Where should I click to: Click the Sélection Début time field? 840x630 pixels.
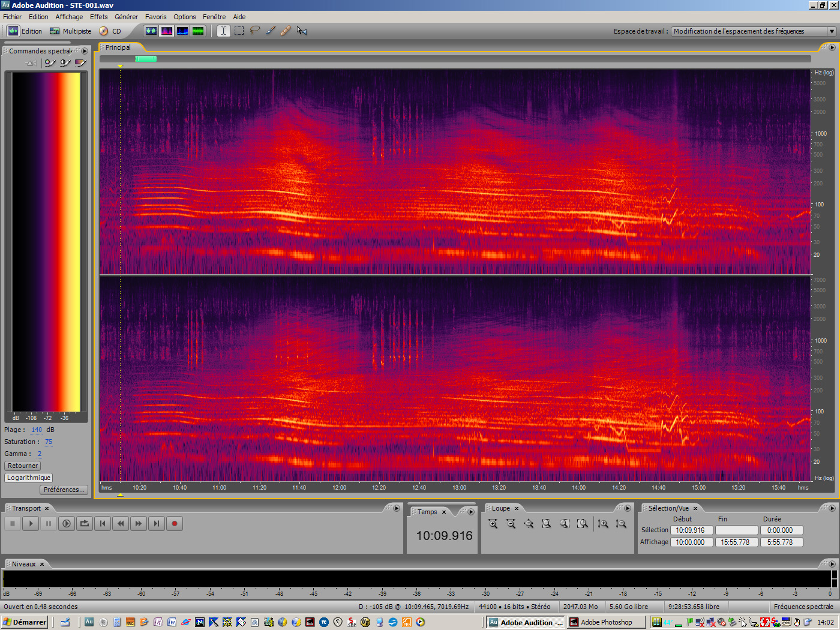tap(691, 530)
